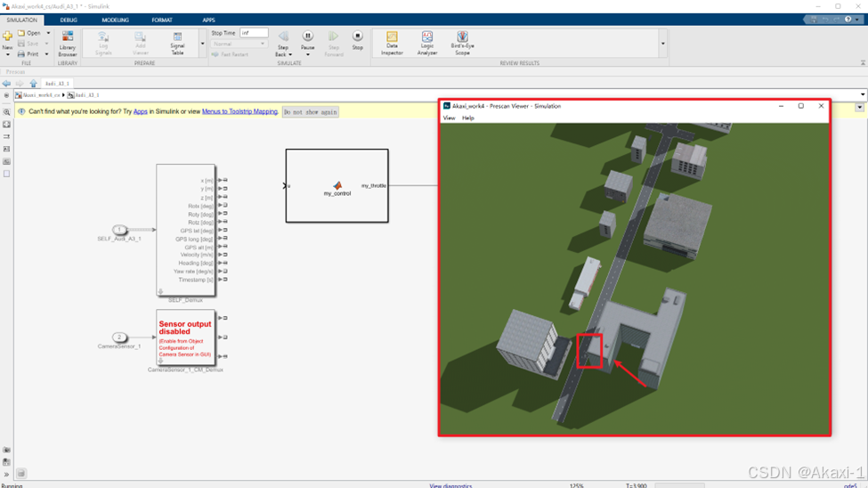Select the CameraSensor_1_CM_Demux block
The height and width of the screenshot is (488, 868).
click(185, 338)
